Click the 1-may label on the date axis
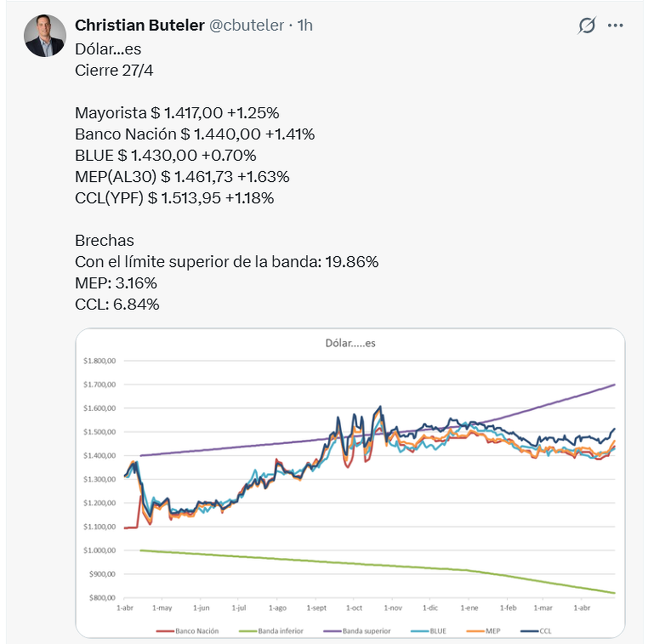671x644 pixels. click(162, 608)
